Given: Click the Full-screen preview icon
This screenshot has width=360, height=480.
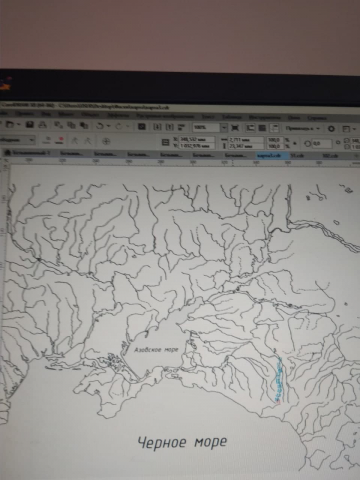Looking at the screenshot, I should (235, 128).
